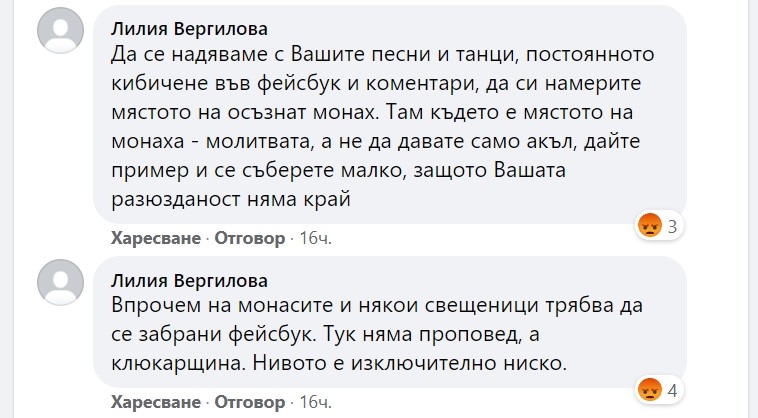Open the 16ч. timestamp under second comment

(x=316, y=402)
